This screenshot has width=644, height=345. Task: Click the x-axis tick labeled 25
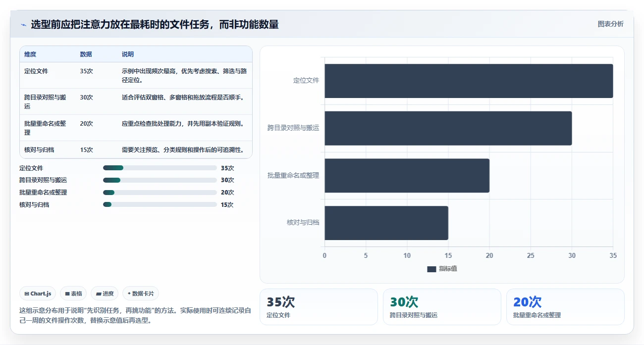point(531,255)
